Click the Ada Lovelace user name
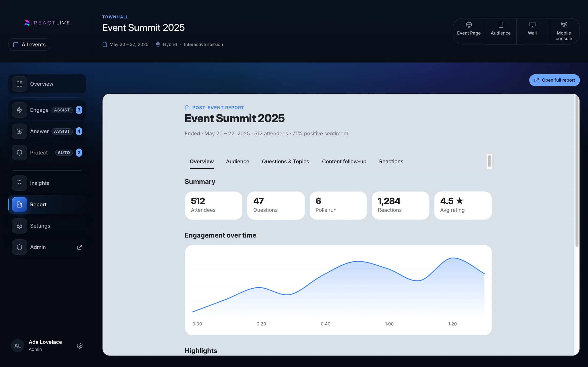 [45, 342]
